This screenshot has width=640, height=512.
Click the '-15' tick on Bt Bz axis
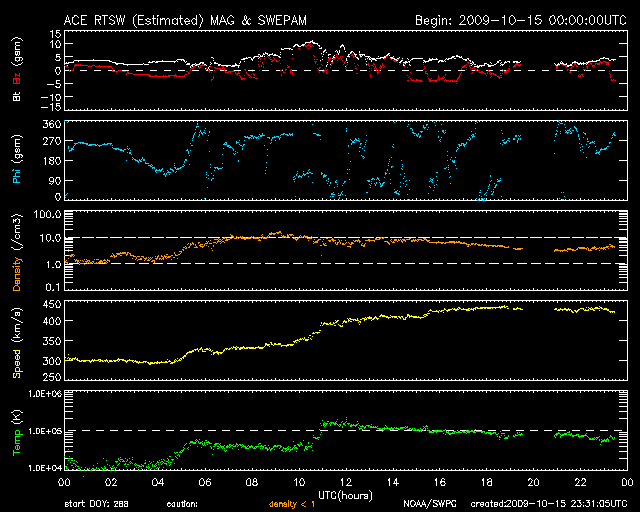point(51,107)
